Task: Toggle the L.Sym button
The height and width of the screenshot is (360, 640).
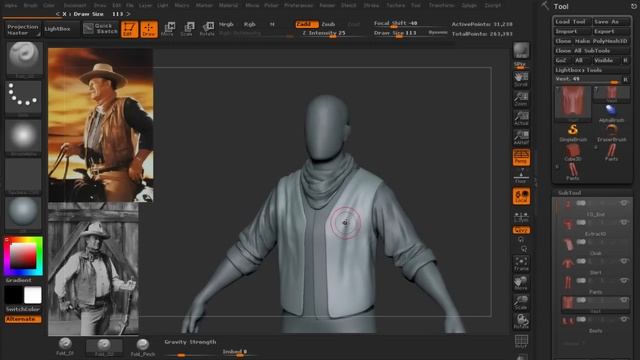Action: pos(521,217)
